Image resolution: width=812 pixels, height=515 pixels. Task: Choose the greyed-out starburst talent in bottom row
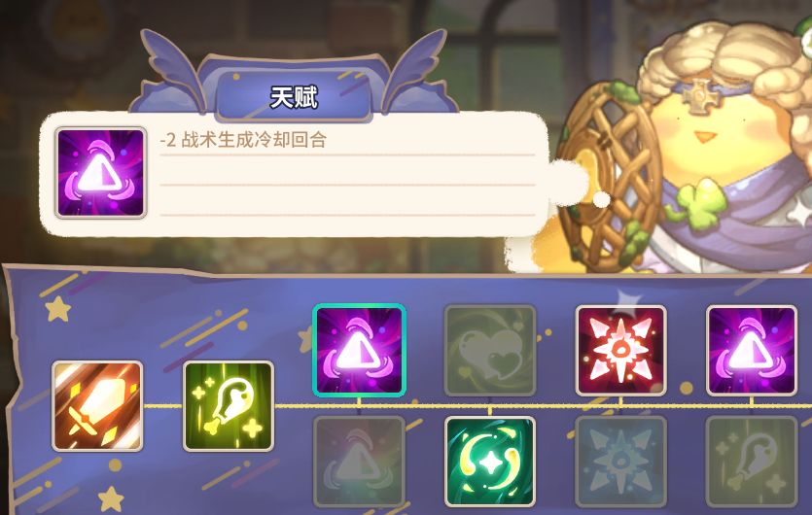coord(620,462)
